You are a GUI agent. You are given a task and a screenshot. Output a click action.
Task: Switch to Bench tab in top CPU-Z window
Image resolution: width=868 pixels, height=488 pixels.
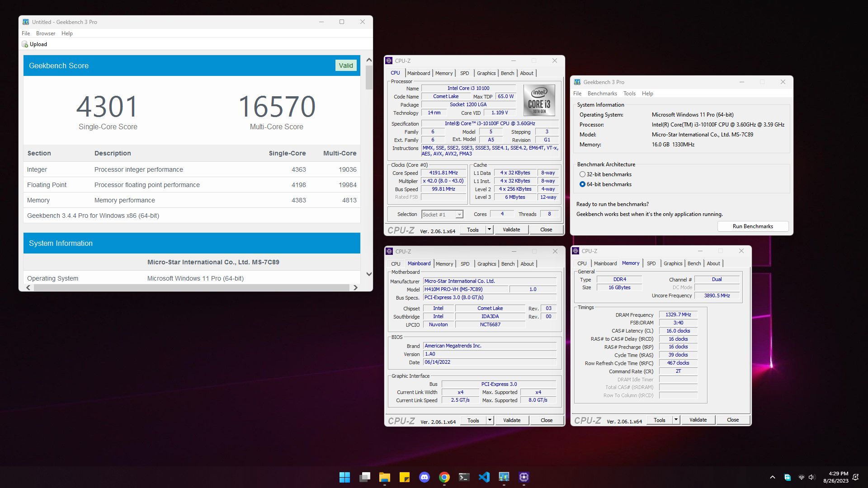point(507,73)
